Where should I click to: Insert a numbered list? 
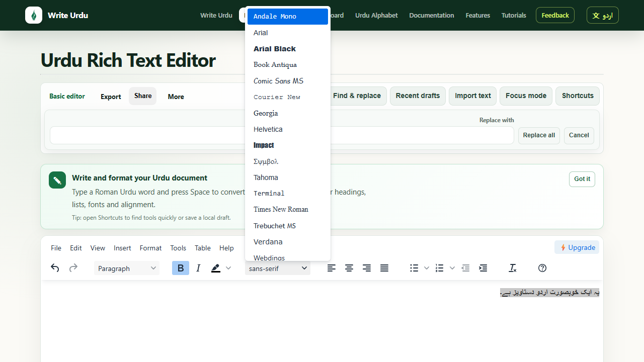coord(440,268)
